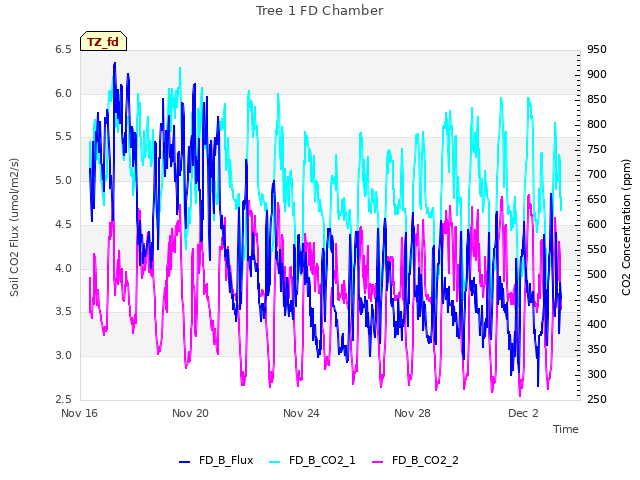Toggle the FD_B_CO2_2 legend entry
640x480 pixels.
coord(415,460)
